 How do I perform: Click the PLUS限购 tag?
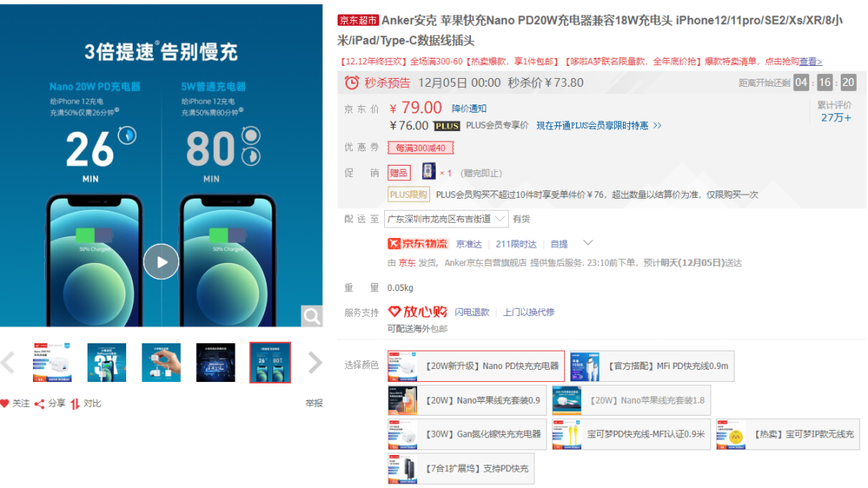point(408,195)
